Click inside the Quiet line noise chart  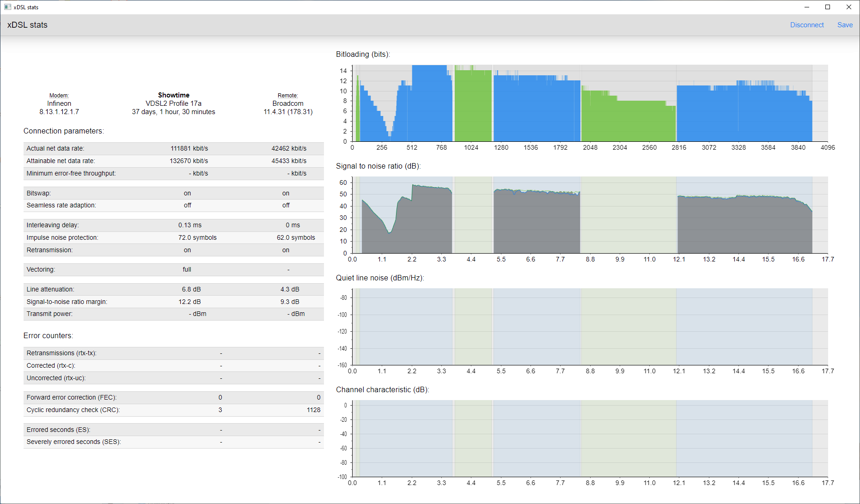click(590, 327)
